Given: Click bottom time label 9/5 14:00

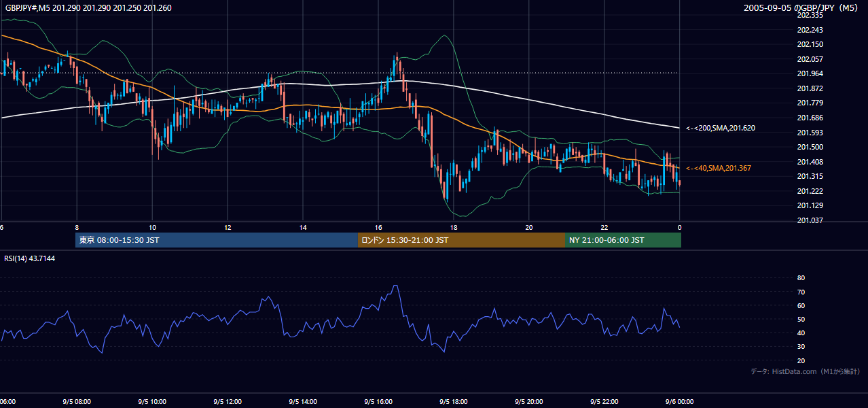Looking at the screenshot, I should [x=303, y=401].
